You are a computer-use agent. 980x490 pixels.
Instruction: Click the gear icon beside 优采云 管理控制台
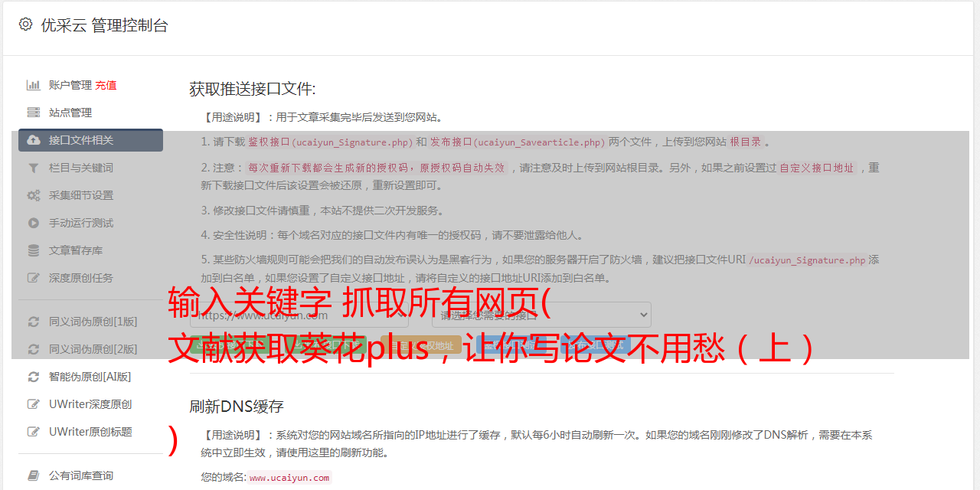(x=25, y=24)
